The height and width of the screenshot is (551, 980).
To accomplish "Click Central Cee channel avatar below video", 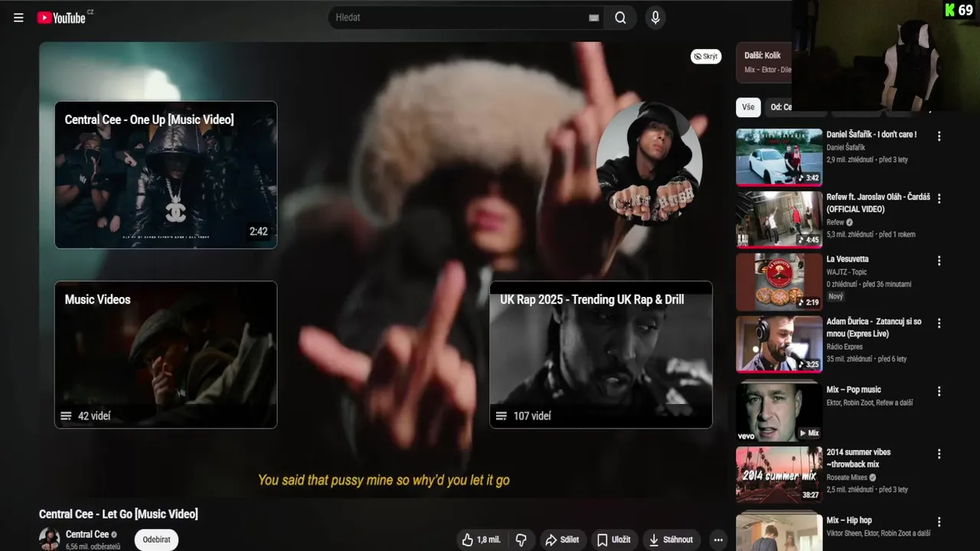I will point(50,539).
